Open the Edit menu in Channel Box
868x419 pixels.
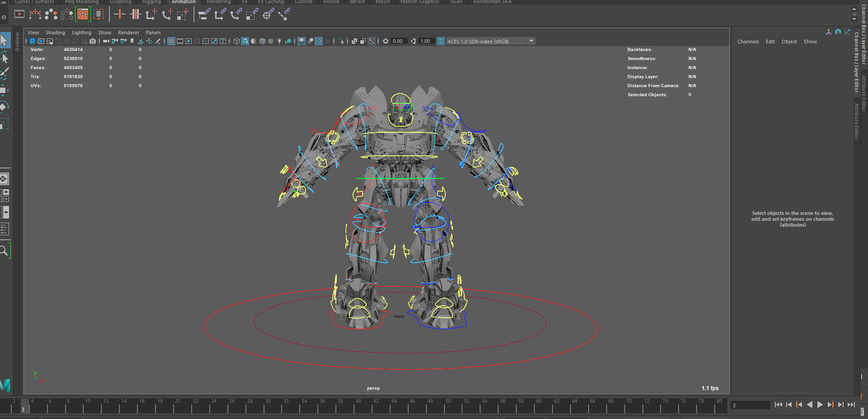(770, 42)
